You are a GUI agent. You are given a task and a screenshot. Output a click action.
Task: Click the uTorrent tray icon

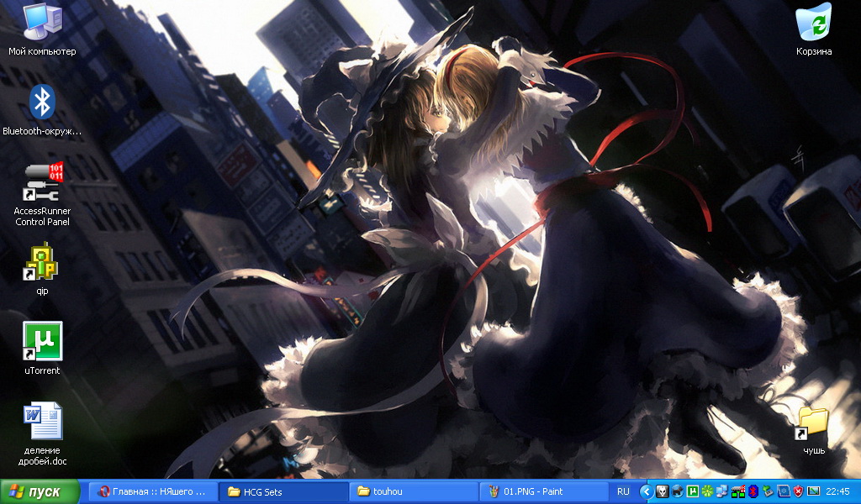pos(693,491)
